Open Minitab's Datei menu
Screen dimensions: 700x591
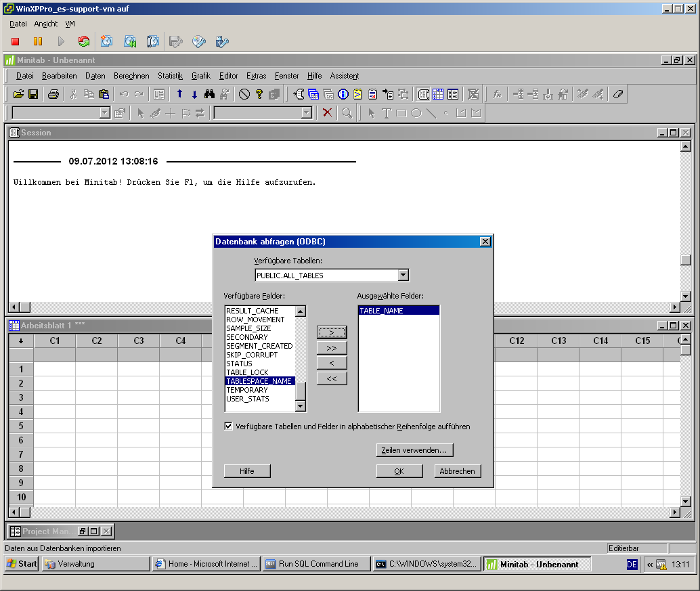pos(24,76)
